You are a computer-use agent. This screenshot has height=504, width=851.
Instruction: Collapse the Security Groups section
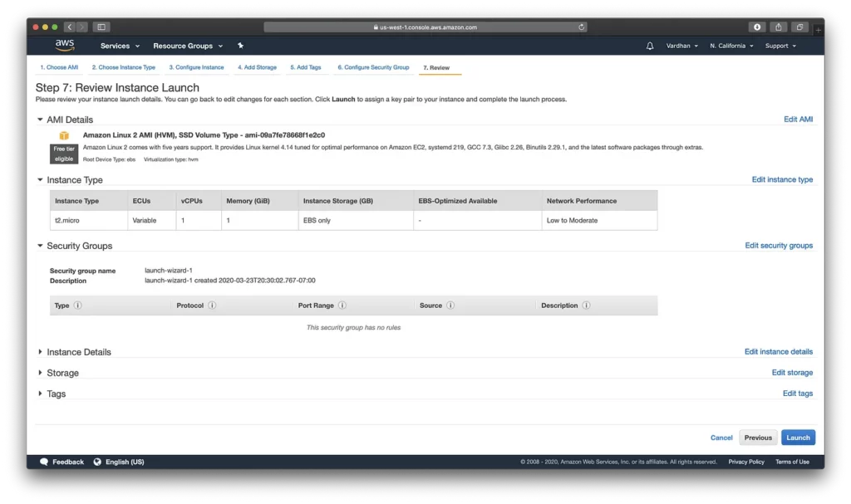(40, 246)
